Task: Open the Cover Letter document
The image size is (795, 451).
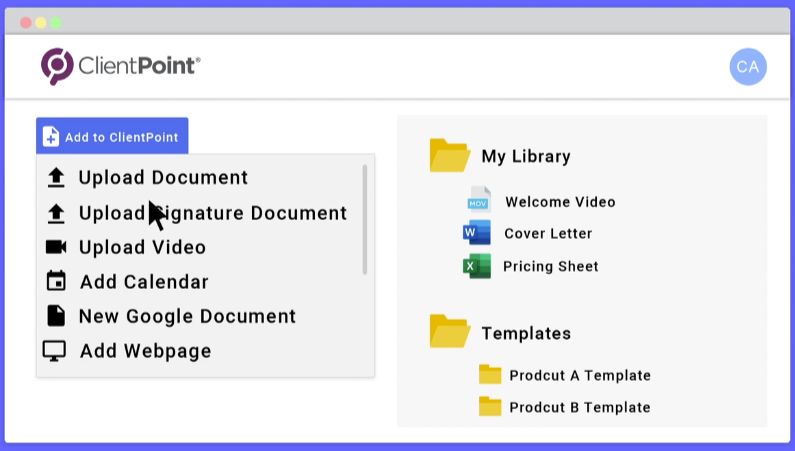Action: (548, 233)
